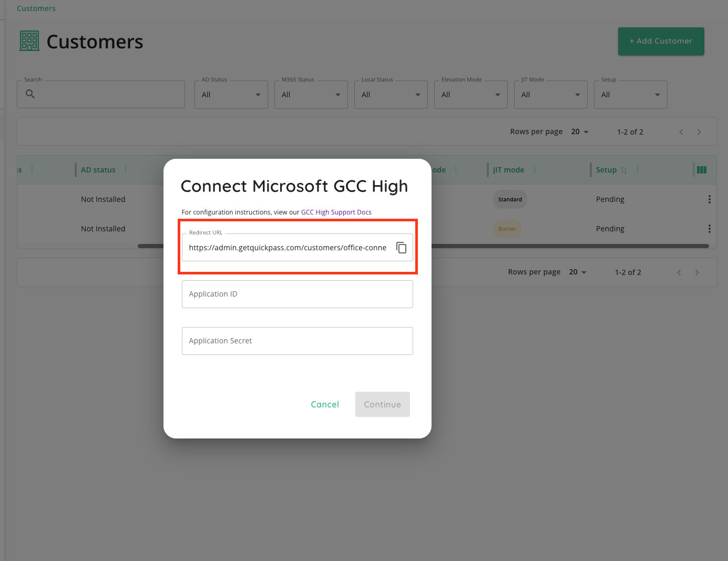Copy the Redirect URL with clipboard icon
The image size is (728, 561).
click(401, 248)
